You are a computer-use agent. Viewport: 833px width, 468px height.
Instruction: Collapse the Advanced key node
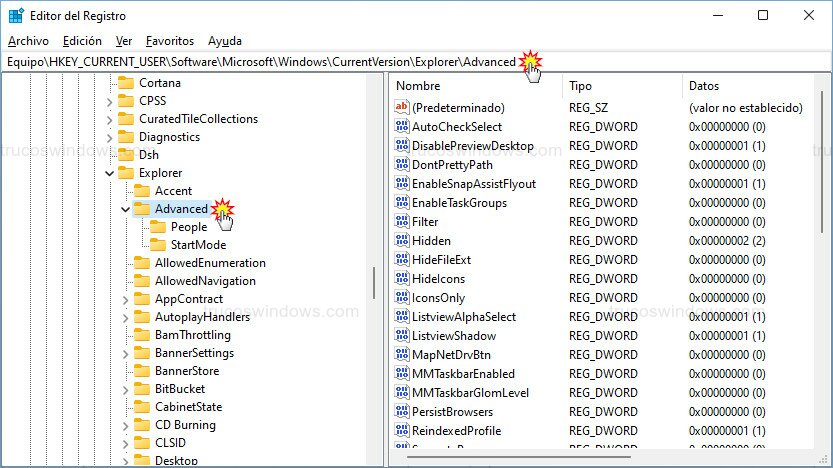tap(125, 209)
